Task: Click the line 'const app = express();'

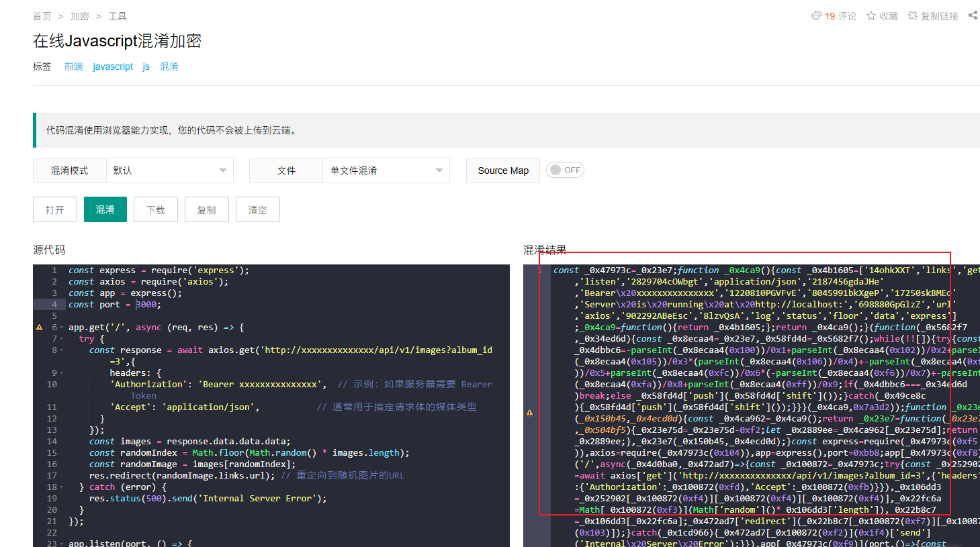Action: (x=125, y=293)
